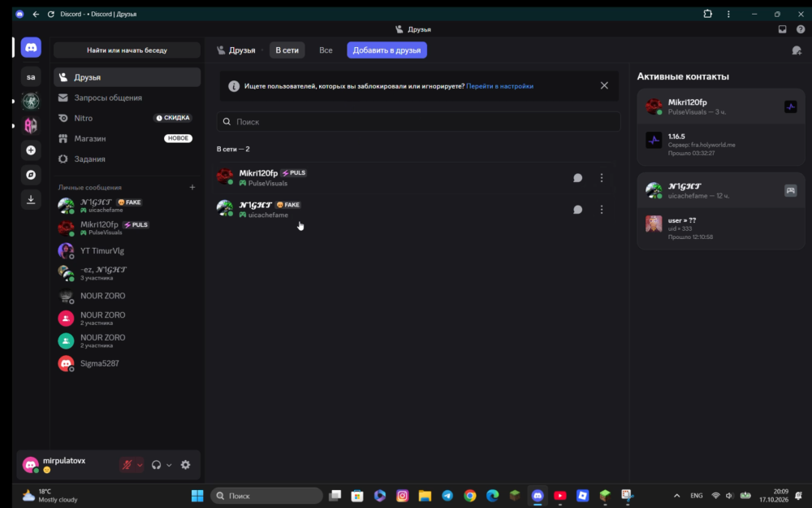Expand microphone input options arrow
This screenshot has height=508, width=812.
(140, 465)
